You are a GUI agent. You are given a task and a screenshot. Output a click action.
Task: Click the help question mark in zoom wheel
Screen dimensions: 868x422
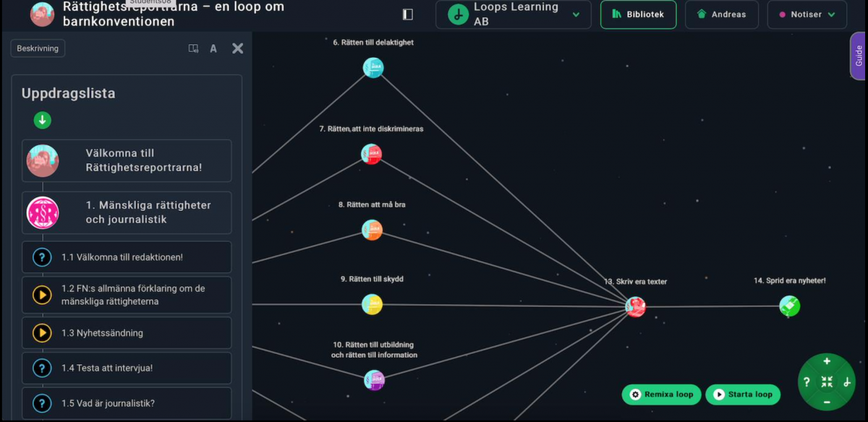coord(807,382)
